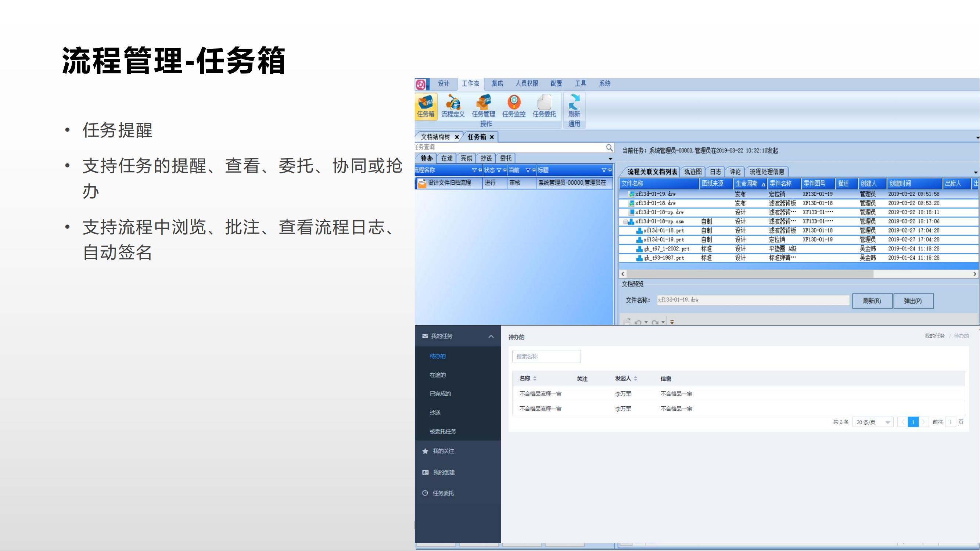Filter the 流程名称 column header
Image resolution: width=980 pixels, height=551 pixels.
474,170
